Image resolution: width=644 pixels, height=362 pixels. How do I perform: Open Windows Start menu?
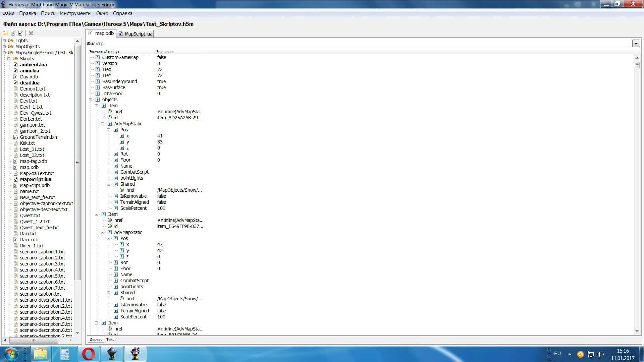pyautogui.click(x=10, y=354)
